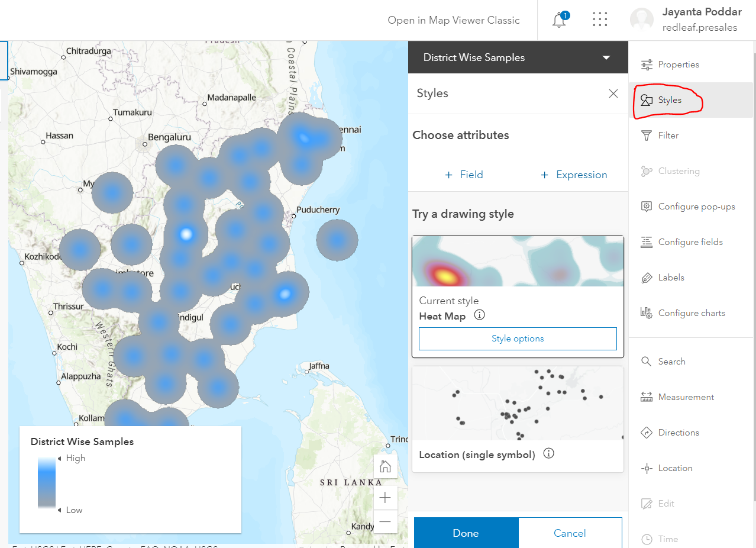Switch to Map Viewer Classic

coord(453,20)
